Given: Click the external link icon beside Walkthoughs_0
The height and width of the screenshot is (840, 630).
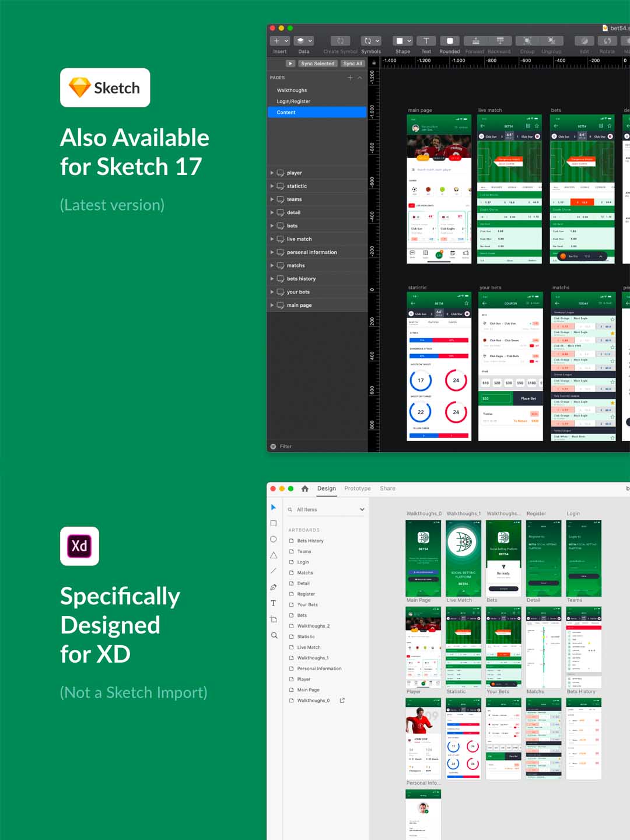Looking at the screenshot, I should [342, 701].
